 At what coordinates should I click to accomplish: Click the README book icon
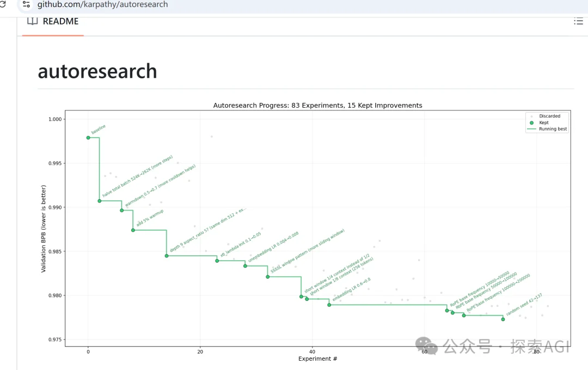click(x=33, y=21)
